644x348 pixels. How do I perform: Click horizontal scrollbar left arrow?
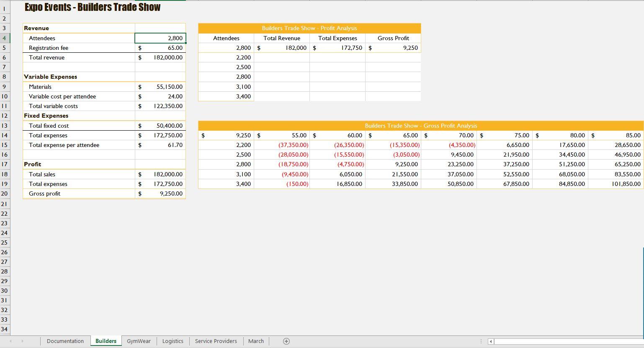(491, 341)
